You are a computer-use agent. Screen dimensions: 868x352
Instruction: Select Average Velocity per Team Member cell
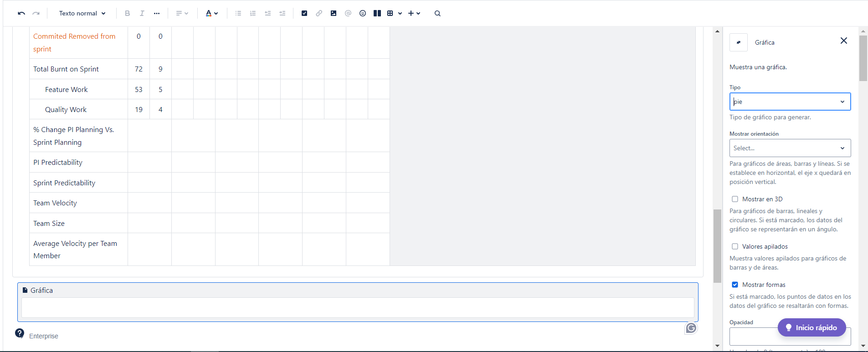click(x=78, y=250)
